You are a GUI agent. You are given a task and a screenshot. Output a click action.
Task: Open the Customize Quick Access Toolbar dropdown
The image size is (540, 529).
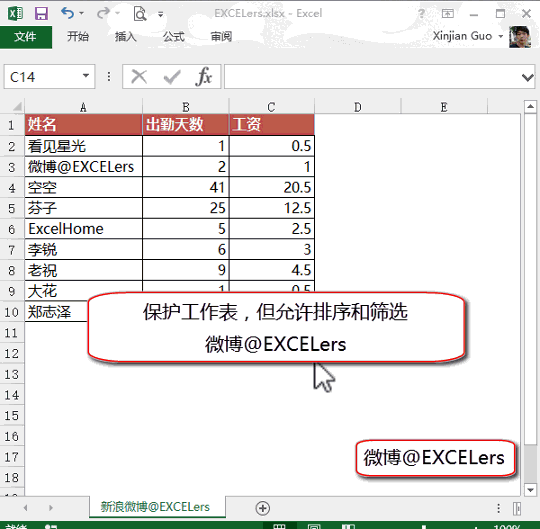click(x=160, y=14)
